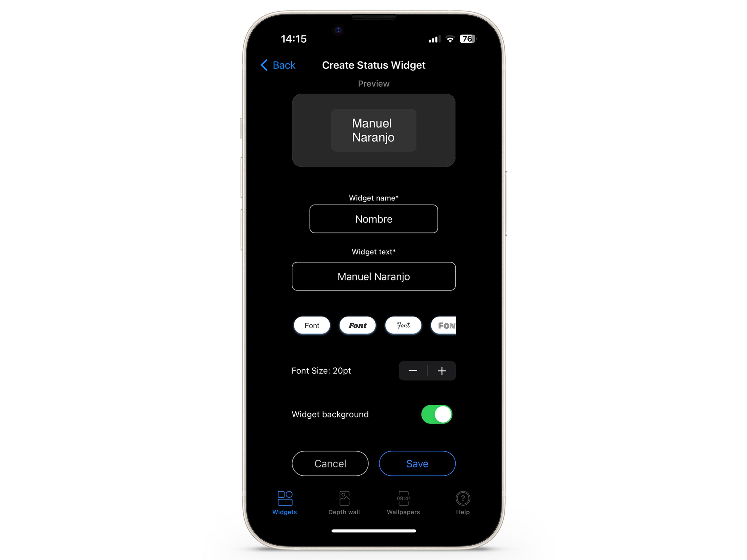747x560 pixels.
Task: Increase Font Size with plus button
Action: (442, 371)
